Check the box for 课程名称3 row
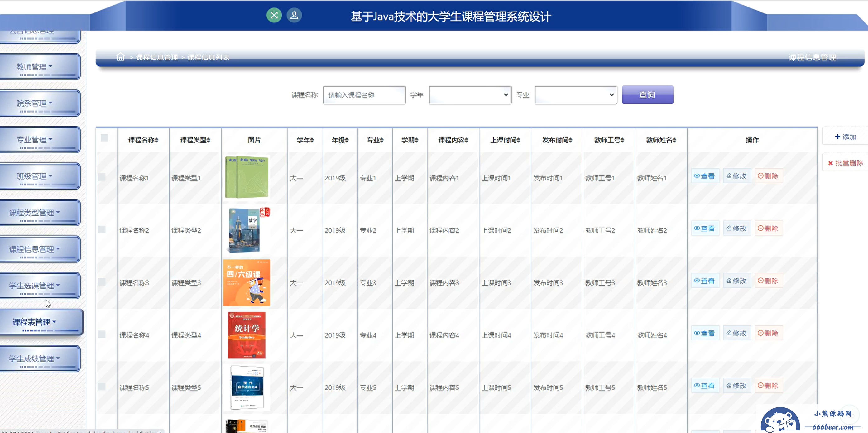 point(102,282)
